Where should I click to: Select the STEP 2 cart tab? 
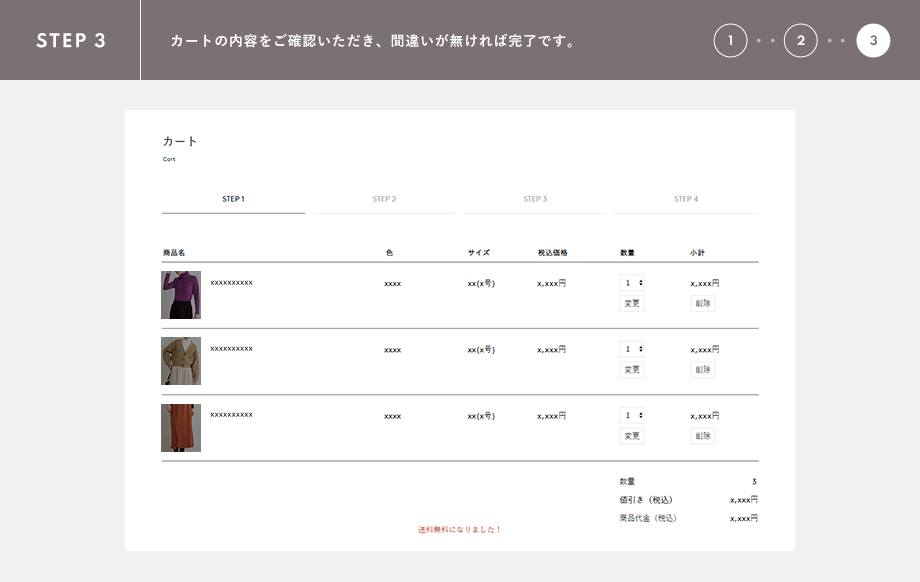click(x=384, y=199)
